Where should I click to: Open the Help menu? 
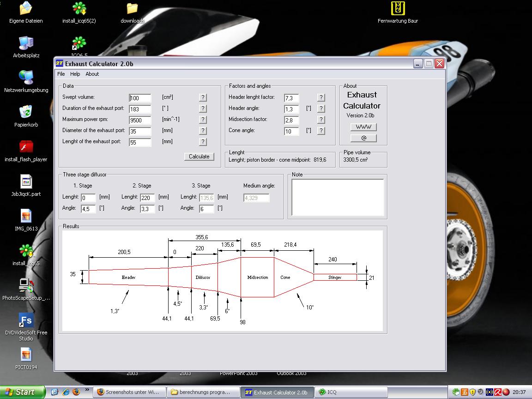point(75,74)
